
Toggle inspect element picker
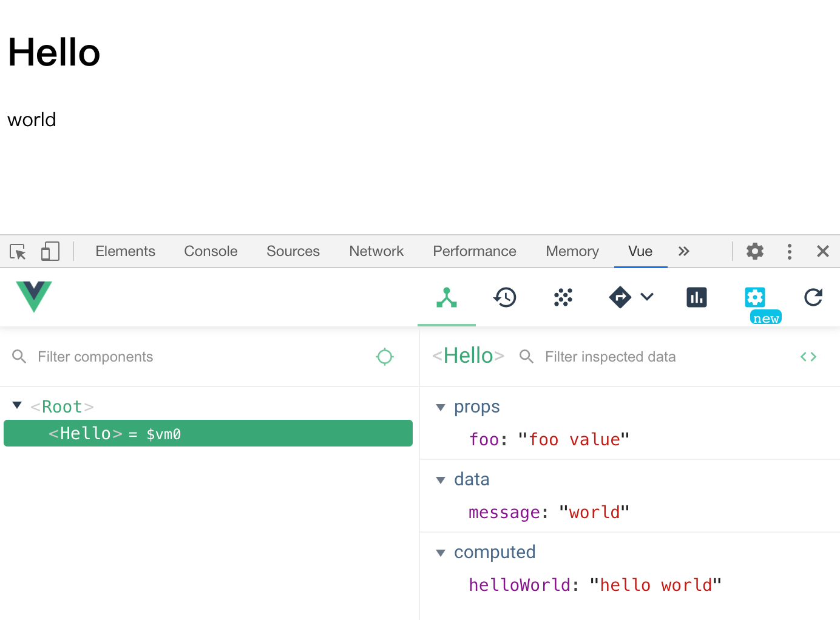click(18, 251)
